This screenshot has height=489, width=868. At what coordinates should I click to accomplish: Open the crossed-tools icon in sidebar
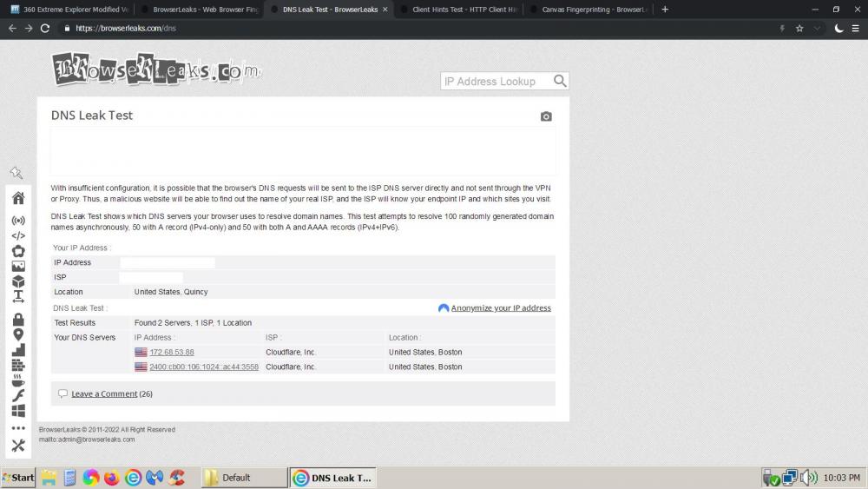coord(18,446)
